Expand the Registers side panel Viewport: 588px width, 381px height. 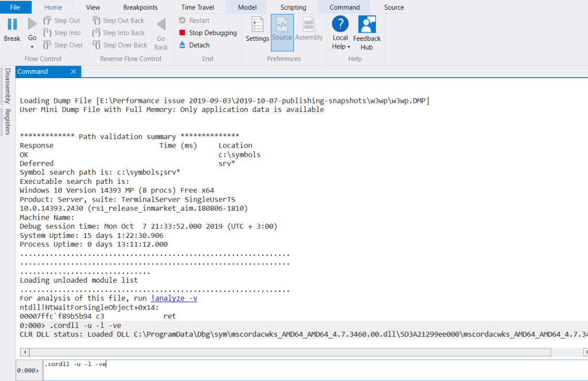point(7,122)
